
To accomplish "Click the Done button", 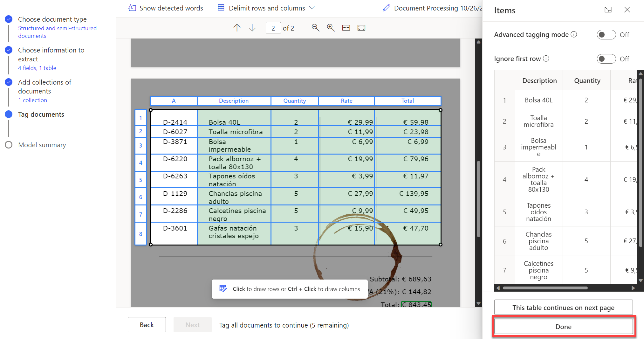I will 563,326.
